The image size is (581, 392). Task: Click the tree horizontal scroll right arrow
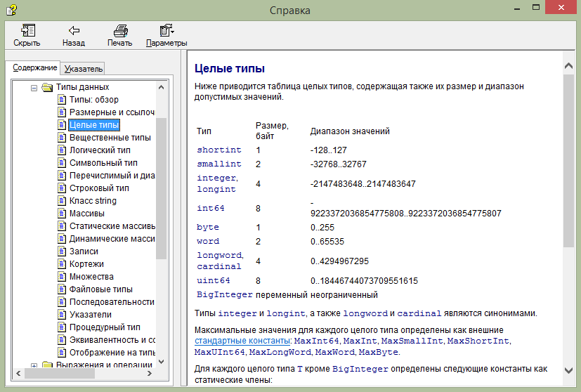tap(150, 373)
